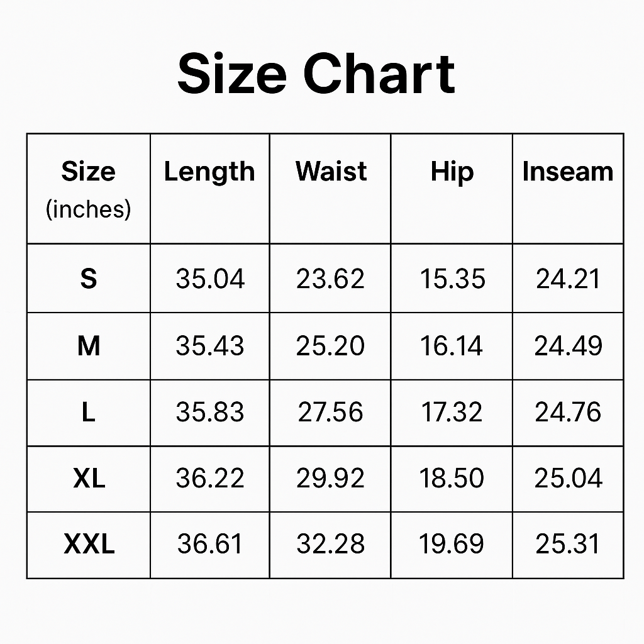Select the 24.49 inseam value for M

tap(569, 346)
